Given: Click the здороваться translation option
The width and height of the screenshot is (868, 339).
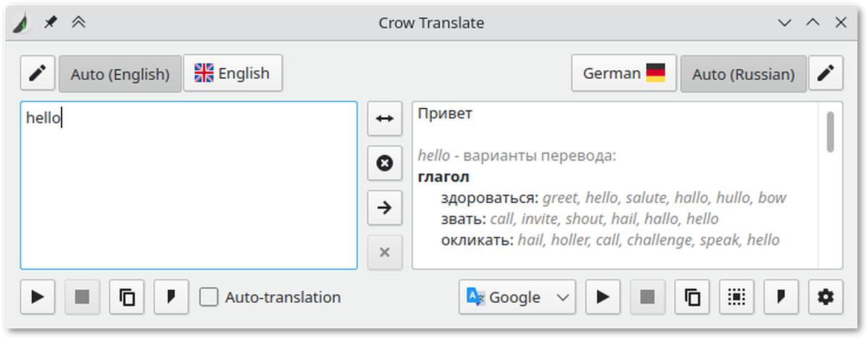Looking at the screenshot, I should pyautogui.click(x=490, y=198).
